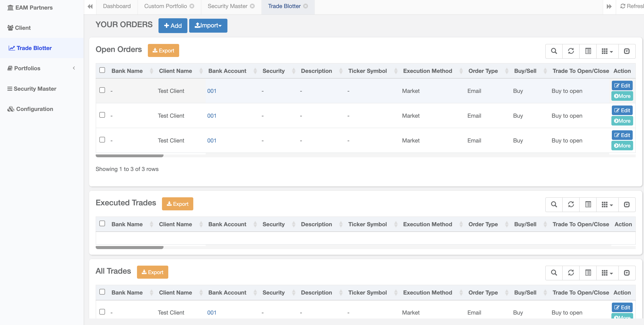Open the Import dropdown menu
The image size is (644, 325).
point(208,25)
